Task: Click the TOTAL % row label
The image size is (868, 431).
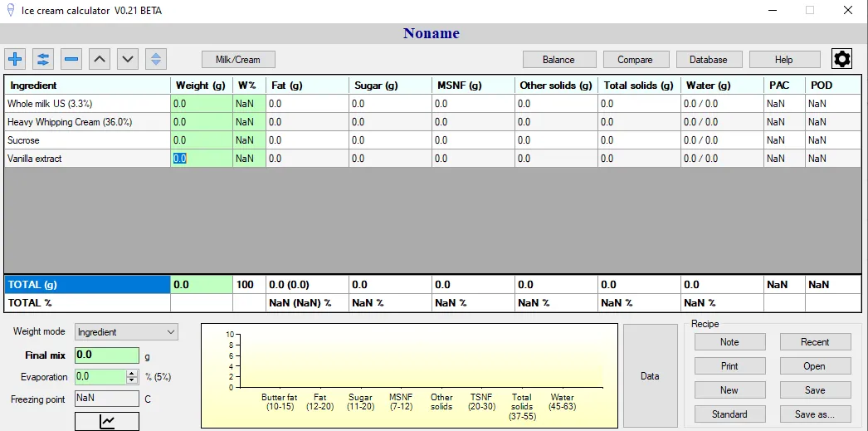Action: tap(87, 303)
